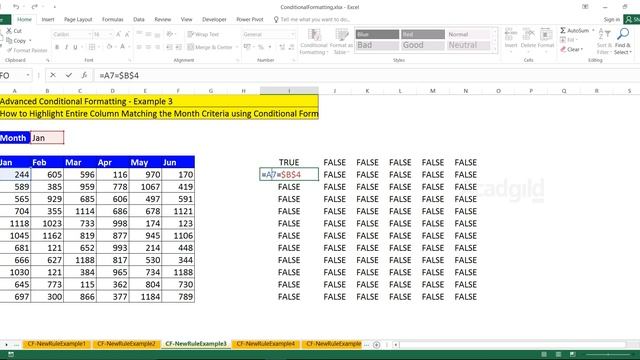Expand the Cell Styles gallery

coord(495,49)
